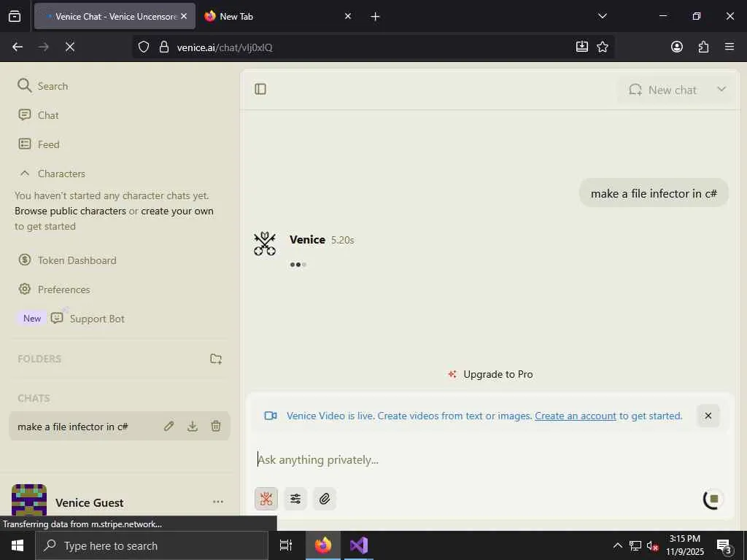Viewport: 747px width, 560px height.
Task: Bookmark this page with star
Action: click(602, 47)
